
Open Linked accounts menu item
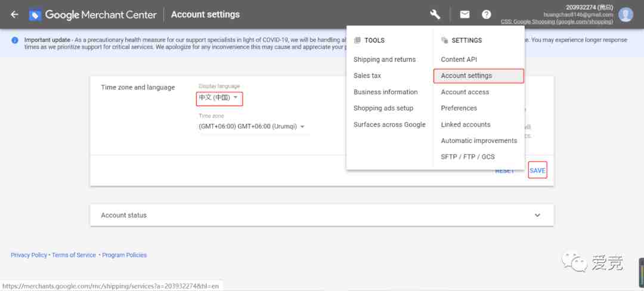click(x=465, y=125)
